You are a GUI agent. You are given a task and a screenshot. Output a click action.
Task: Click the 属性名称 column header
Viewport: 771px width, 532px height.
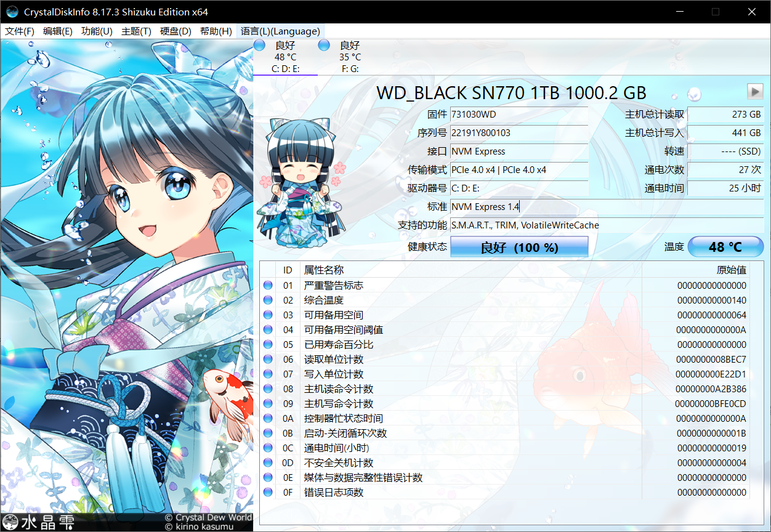click(471, 270)
